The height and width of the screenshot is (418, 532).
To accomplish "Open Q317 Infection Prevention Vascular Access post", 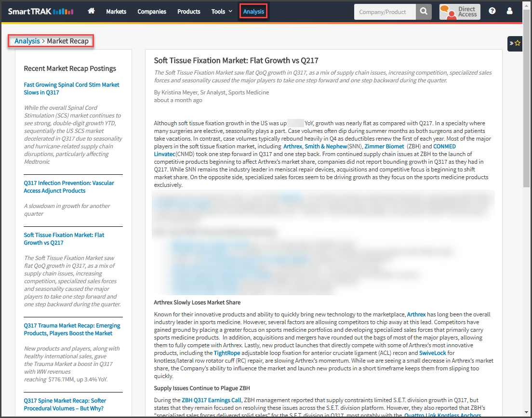I will pyautogui.click(x=69, y=187).
